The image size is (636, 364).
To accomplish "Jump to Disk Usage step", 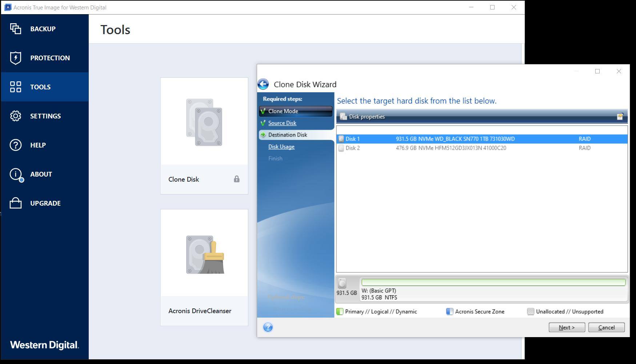I will coord(281,147).
